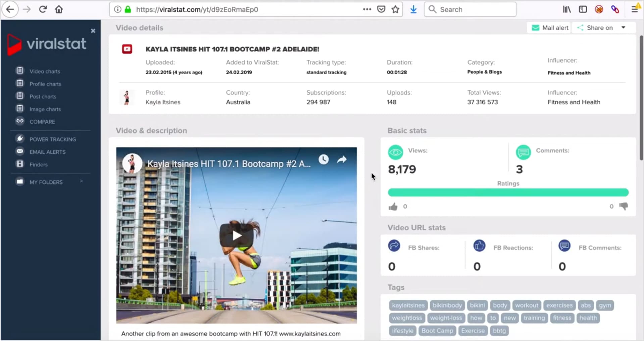Click Kayla Itsines profile thumbnail
Screen dimensions: 644x341
(x=127, y=98)
